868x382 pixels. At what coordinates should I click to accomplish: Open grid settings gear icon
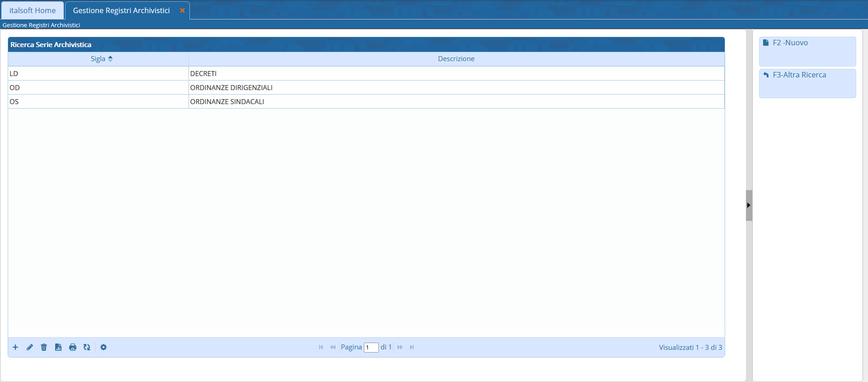[x=104, y=347]
